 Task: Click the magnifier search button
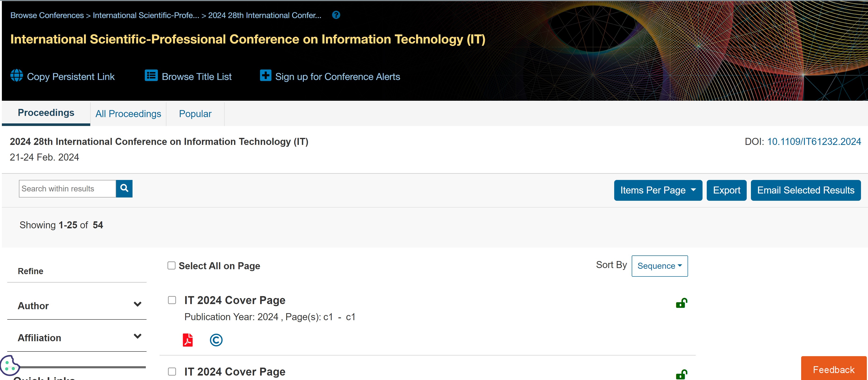124,188
